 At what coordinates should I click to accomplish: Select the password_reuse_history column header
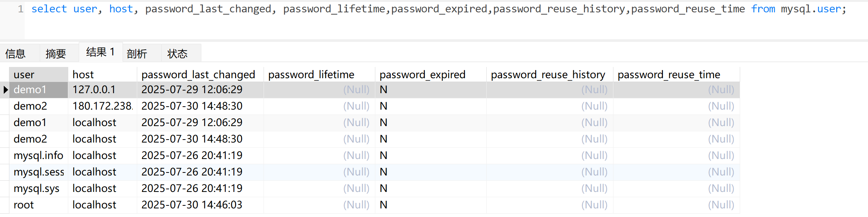[x=548, y=75]
